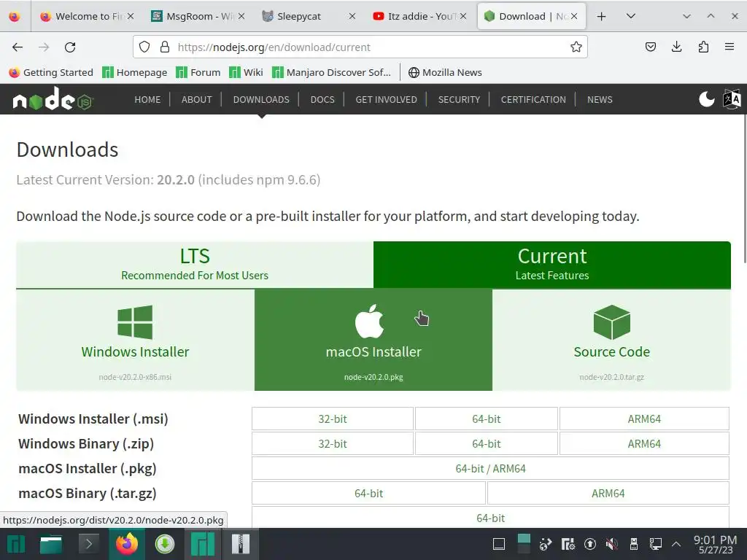Open Getting Started bookmark
747x560 pixels.
pyautogui.click(x=51, y=72)
